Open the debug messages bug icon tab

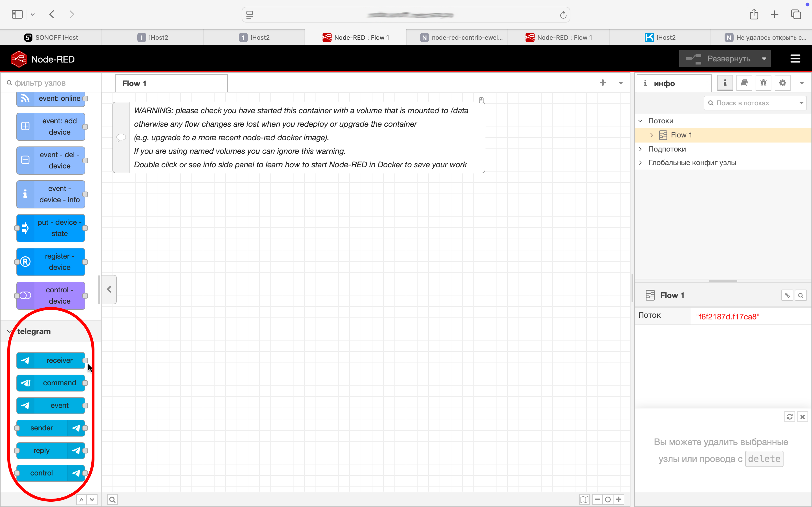tap(763, 83)
